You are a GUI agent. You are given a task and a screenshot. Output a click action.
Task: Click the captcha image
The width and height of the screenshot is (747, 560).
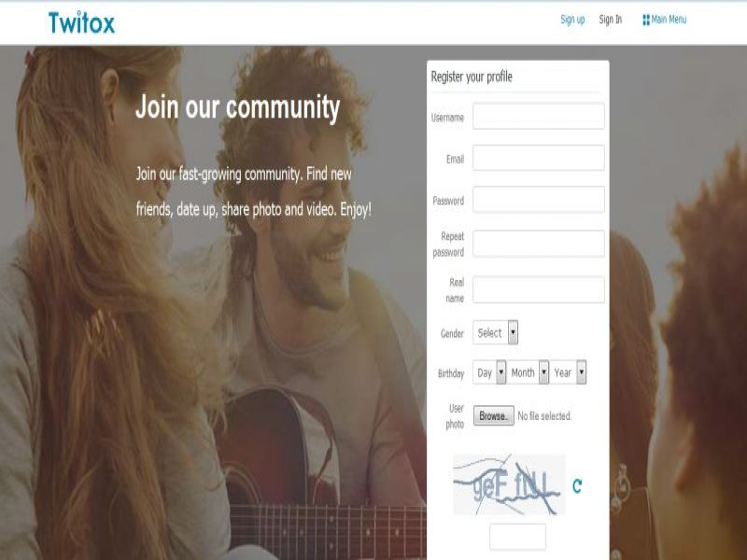point(509,484)
